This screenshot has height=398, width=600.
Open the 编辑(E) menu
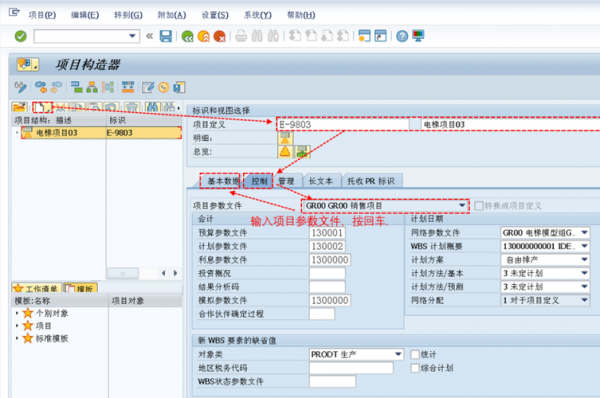click(85, 15)
